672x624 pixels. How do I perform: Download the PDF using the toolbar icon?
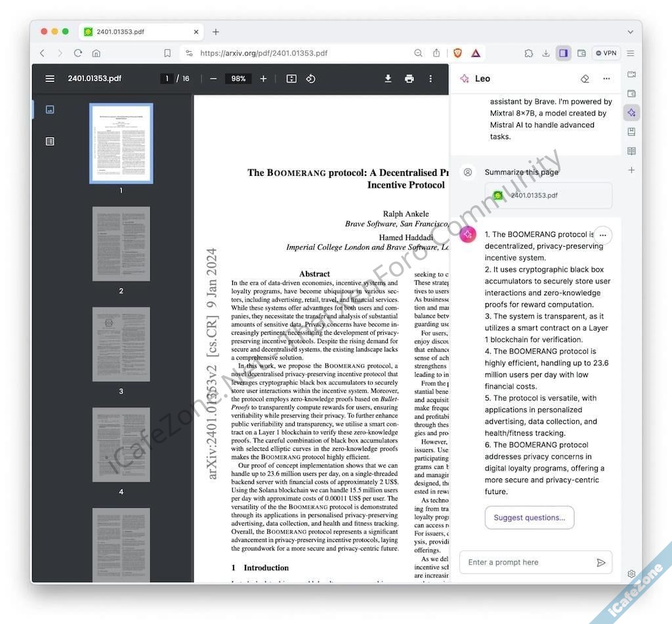tap(388, 79)
